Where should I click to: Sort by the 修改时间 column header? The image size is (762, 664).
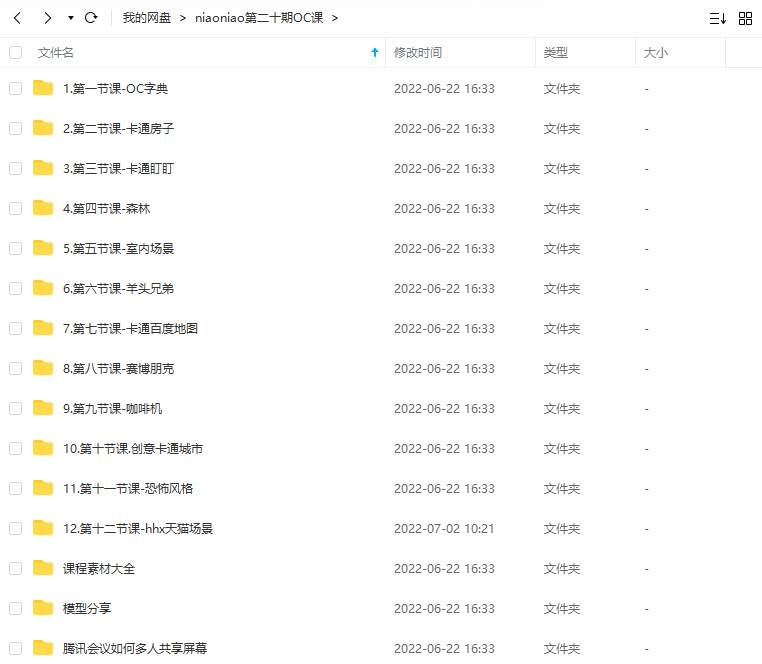(418, 52)
